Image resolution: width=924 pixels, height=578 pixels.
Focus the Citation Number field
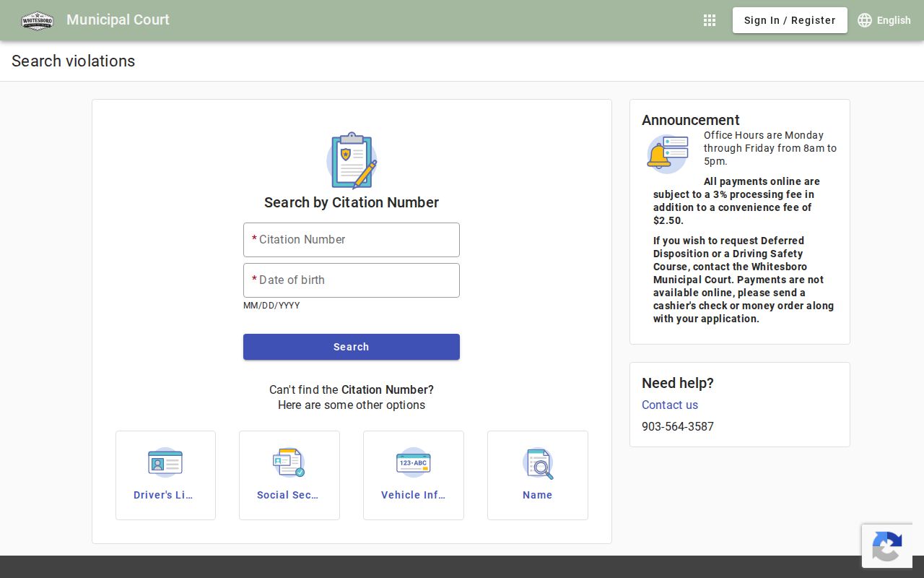(352, 240)
